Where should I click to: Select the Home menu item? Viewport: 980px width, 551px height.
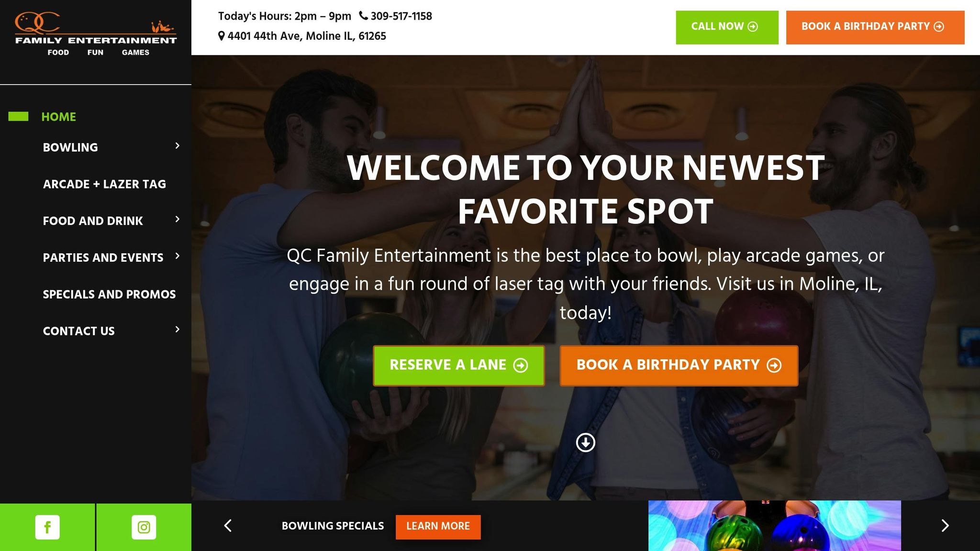pos(58,117)
